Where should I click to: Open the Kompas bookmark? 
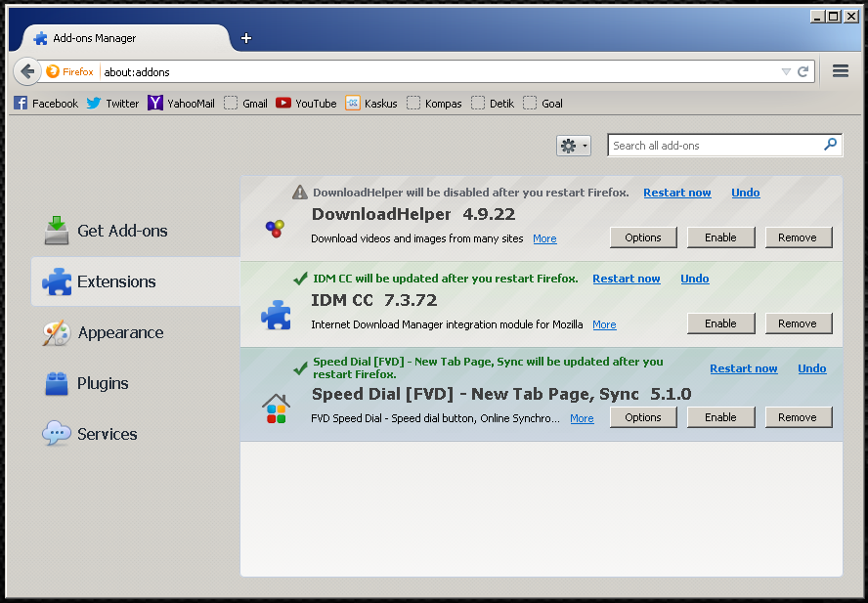coord(434,103)
